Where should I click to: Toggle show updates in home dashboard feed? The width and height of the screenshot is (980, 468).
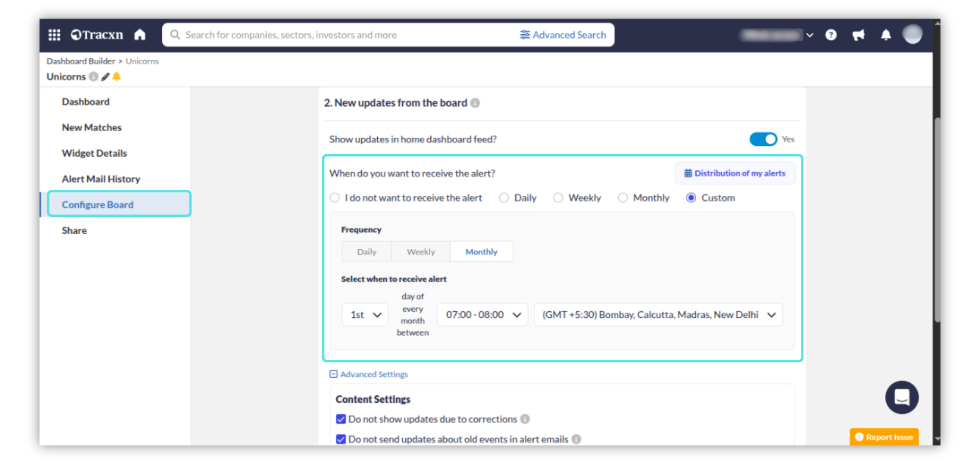(x=763, y=139)
